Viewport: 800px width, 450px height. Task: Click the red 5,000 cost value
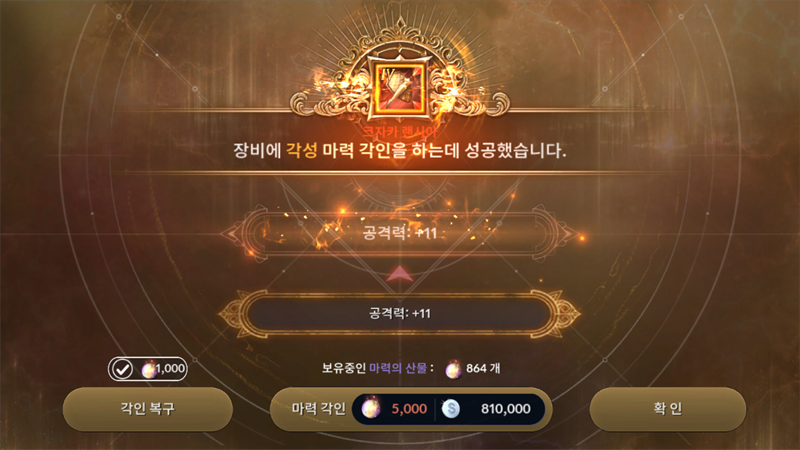409,409
